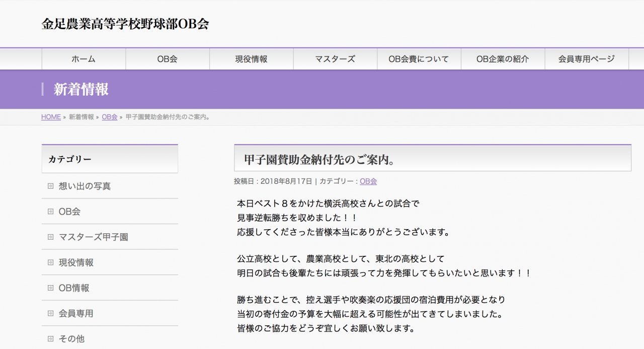Open the OB会費について page
The width and height of the screenshot is (644, 349).
[419, 59]
